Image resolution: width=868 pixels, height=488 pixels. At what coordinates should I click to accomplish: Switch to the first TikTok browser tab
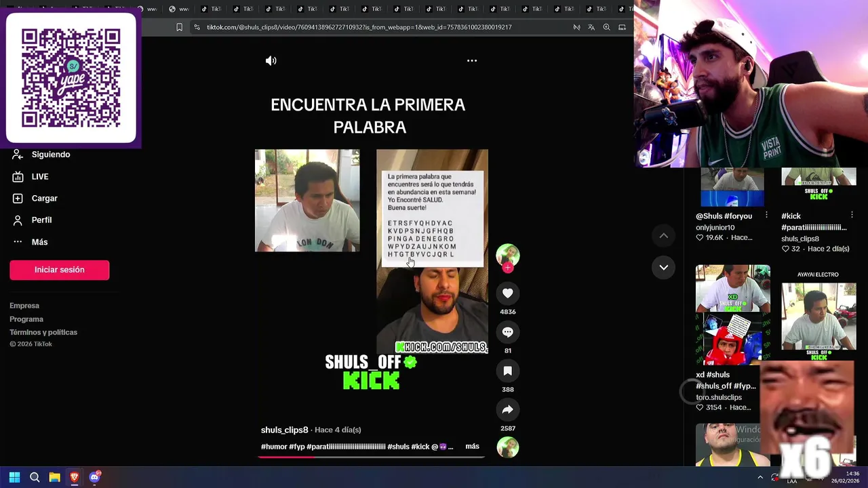pos(212,9)
